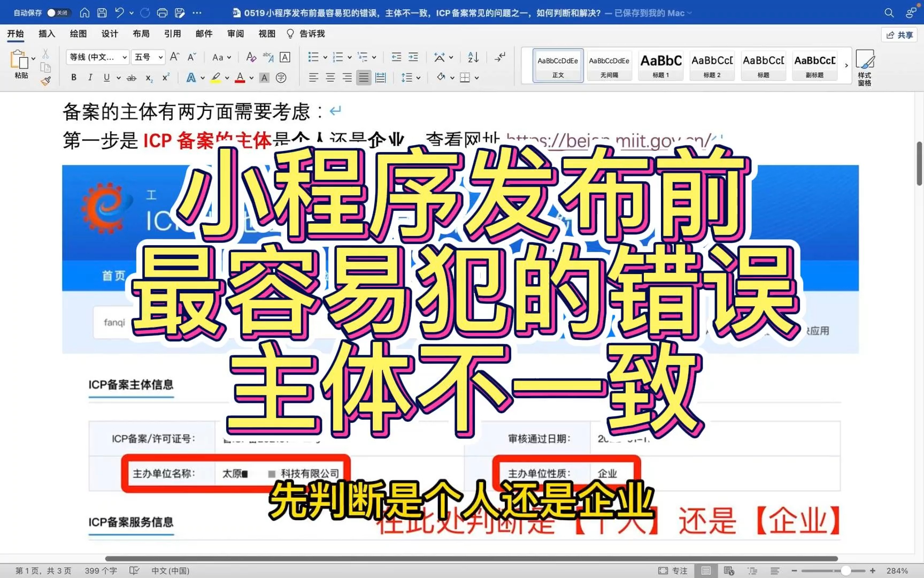The height and width of the screenshot is (578, 924).
Task: Zoom in with the plus button
Action: pyautogui.click(x=873, y=571)
